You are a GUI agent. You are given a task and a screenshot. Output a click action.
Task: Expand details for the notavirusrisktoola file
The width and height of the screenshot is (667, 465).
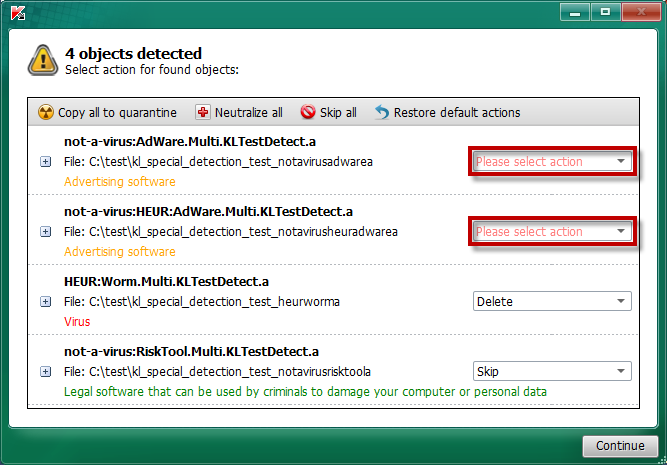tap(46, 372)
